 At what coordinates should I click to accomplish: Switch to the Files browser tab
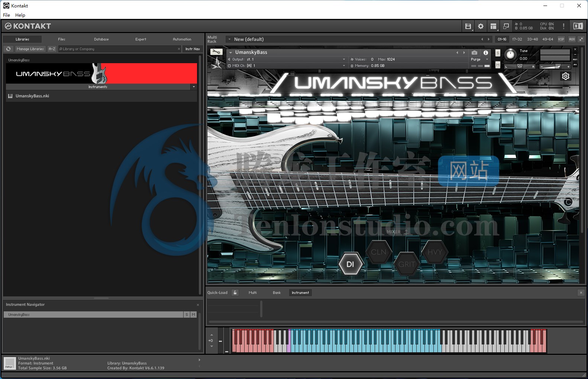coord(62,39)
